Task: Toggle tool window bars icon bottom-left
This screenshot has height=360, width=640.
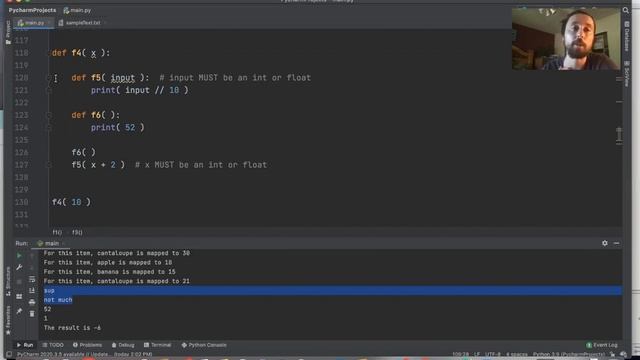Action: click(x=9, y=354)
